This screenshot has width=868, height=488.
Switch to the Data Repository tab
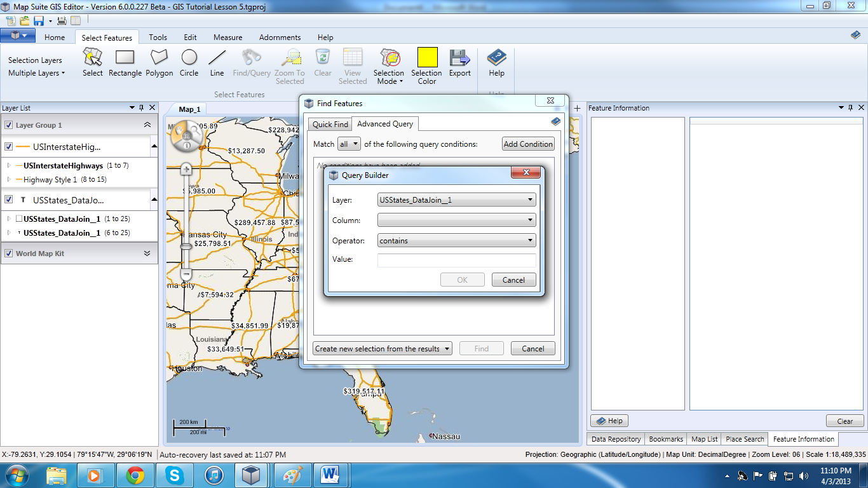click(615, 439)
